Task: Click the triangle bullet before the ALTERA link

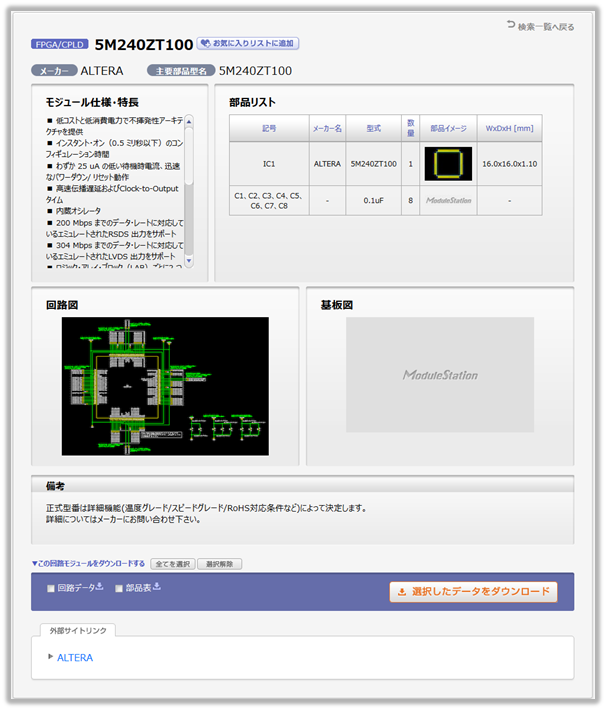Action: click(50, 657)
